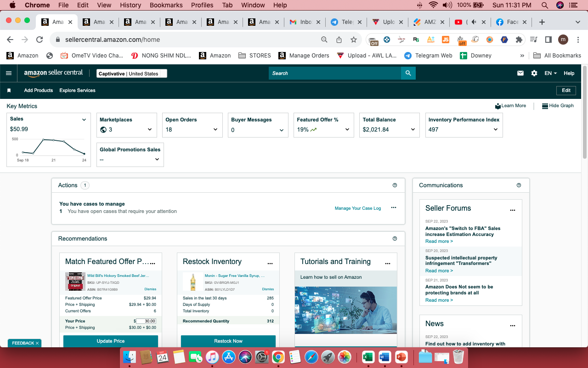Click the Hide Graph toggle

click(x=558, y=106)
